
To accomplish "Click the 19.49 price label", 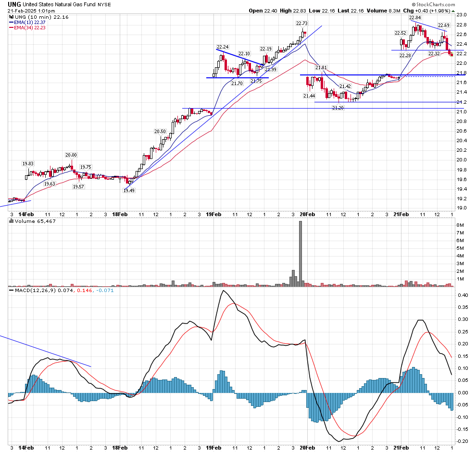I will click(129, 191).
